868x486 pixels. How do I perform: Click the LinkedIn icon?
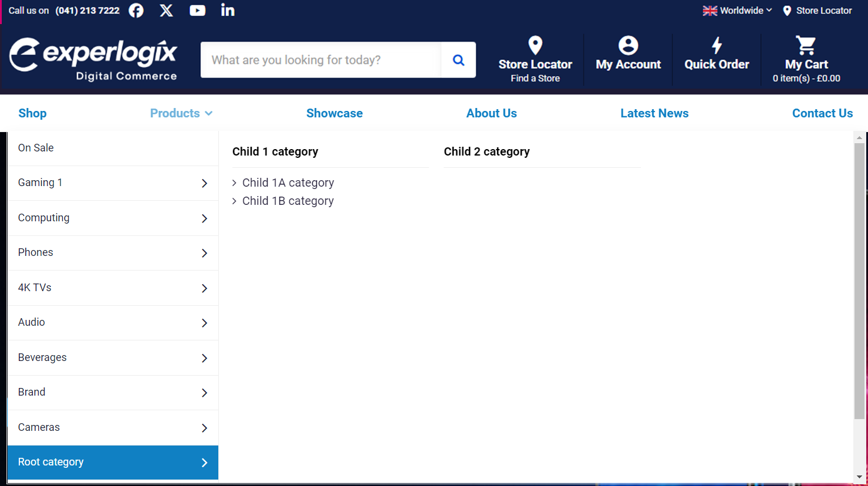coord(228,11)
